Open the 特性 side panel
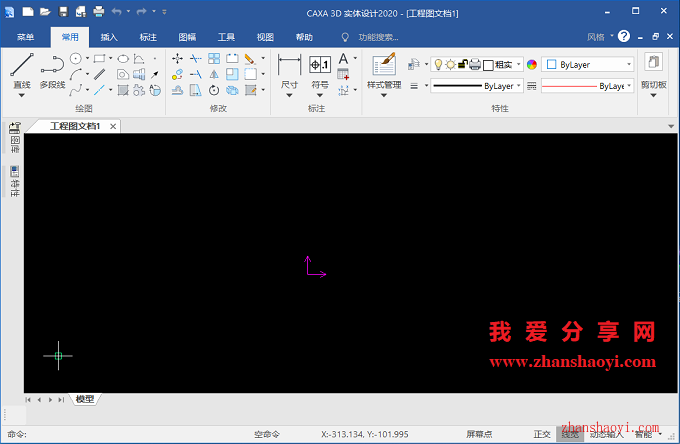Image resolution: width=680 pixels, height=444 pixels. 15,181
